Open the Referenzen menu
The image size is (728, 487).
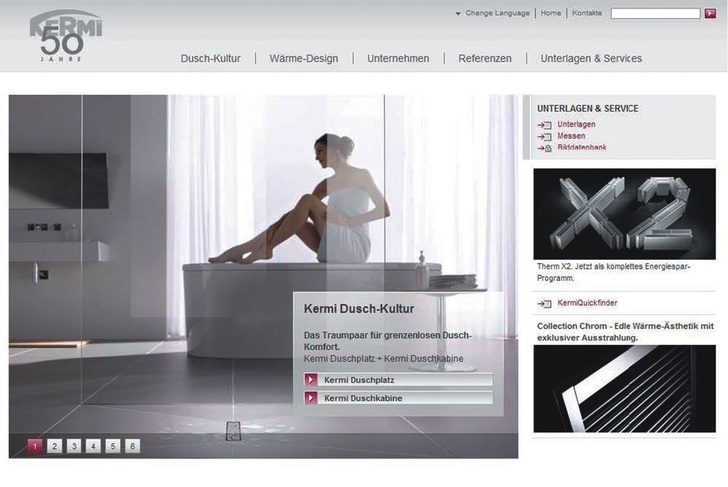[x=485, y=58]
